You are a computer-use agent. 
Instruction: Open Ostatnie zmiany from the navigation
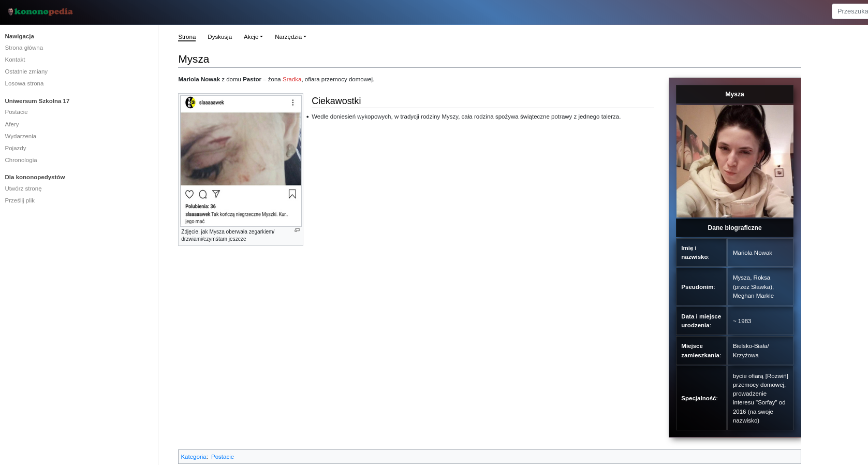click(x=26, y=71)
